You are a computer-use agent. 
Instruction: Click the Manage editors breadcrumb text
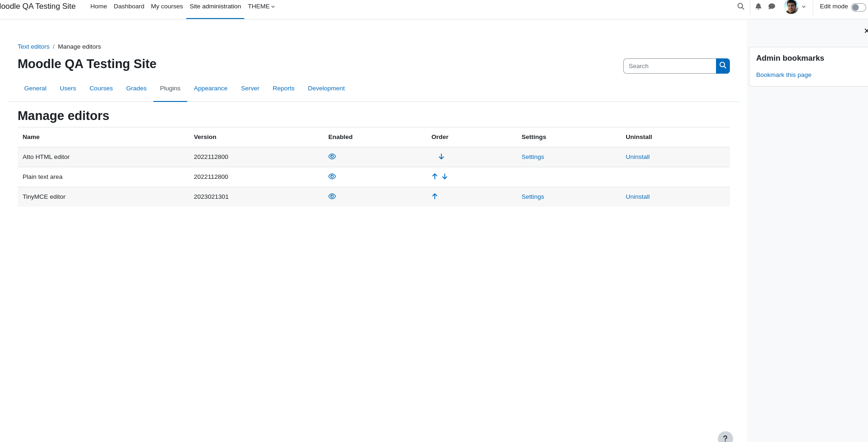79,47
